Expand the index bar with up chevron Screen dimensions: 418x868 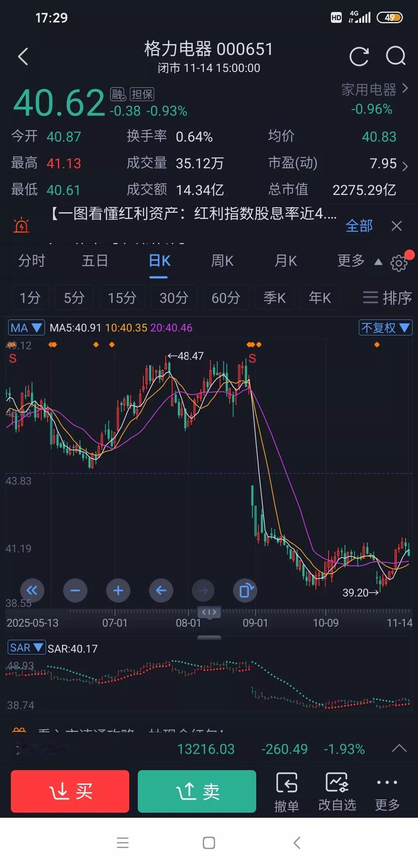tap(399, 748)
